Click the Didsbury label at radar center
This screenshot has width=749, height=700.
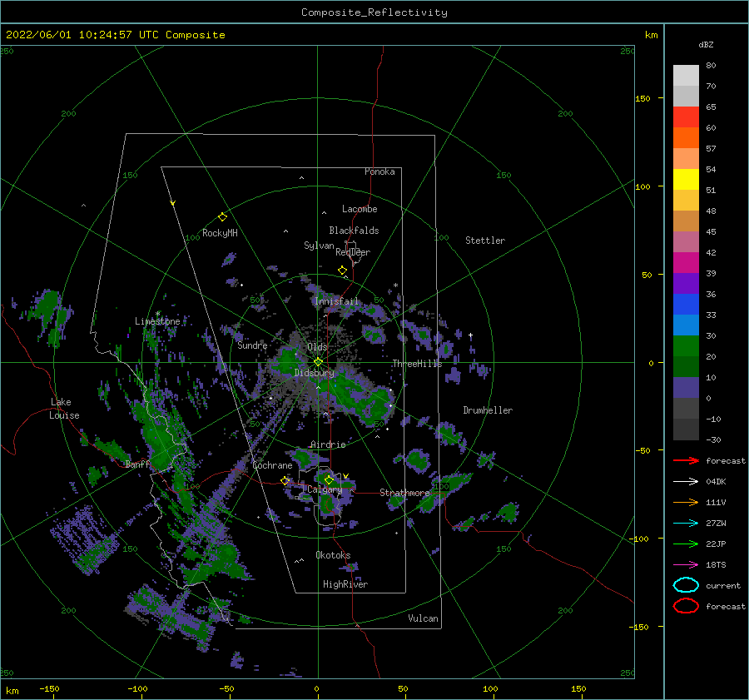314,373
